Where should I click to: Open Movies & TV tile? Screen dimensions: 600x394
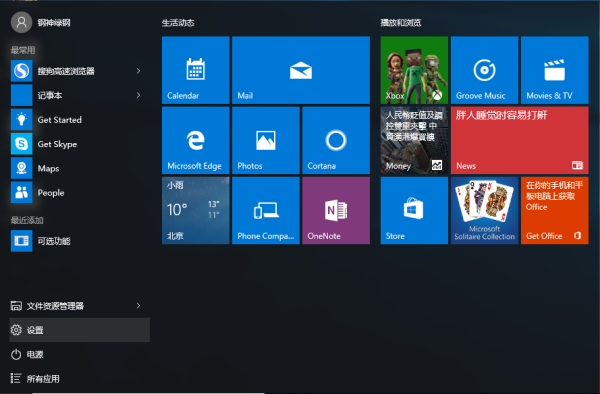pos(554,70)
